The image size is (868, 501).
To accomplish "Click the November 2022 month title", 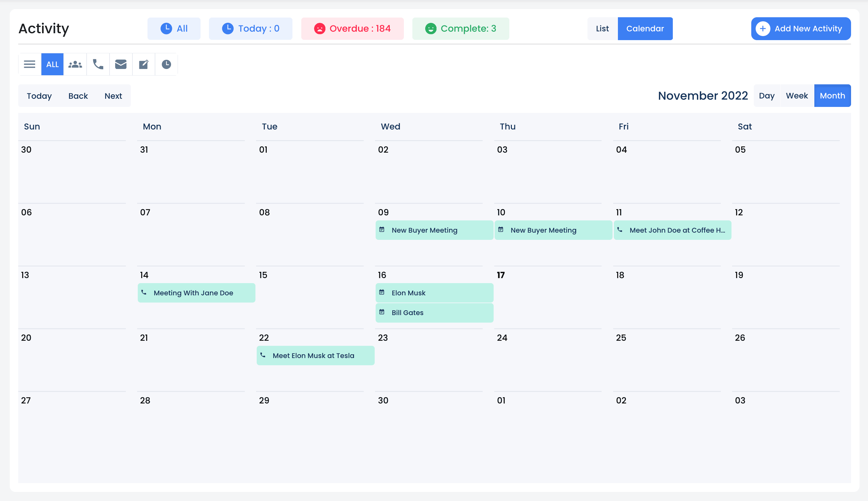I will pyautogui.click(x=703, y=96).
